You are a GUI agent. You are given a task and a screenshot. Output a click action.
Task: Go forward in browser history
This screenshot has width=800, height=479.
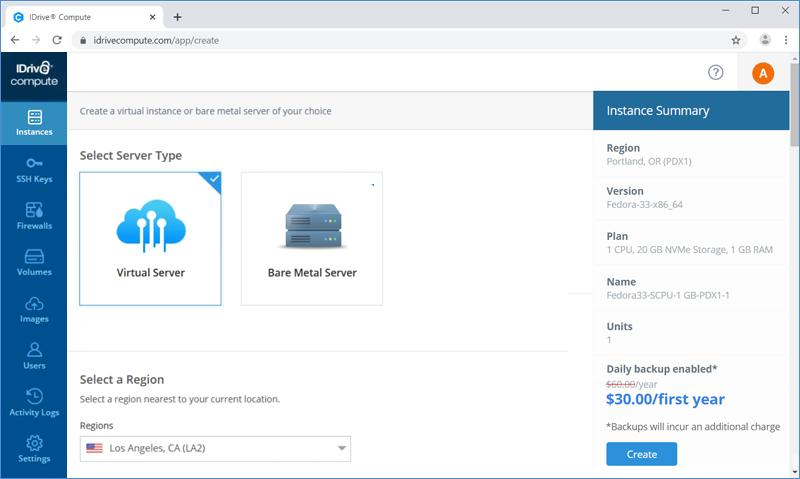[36, 40]
